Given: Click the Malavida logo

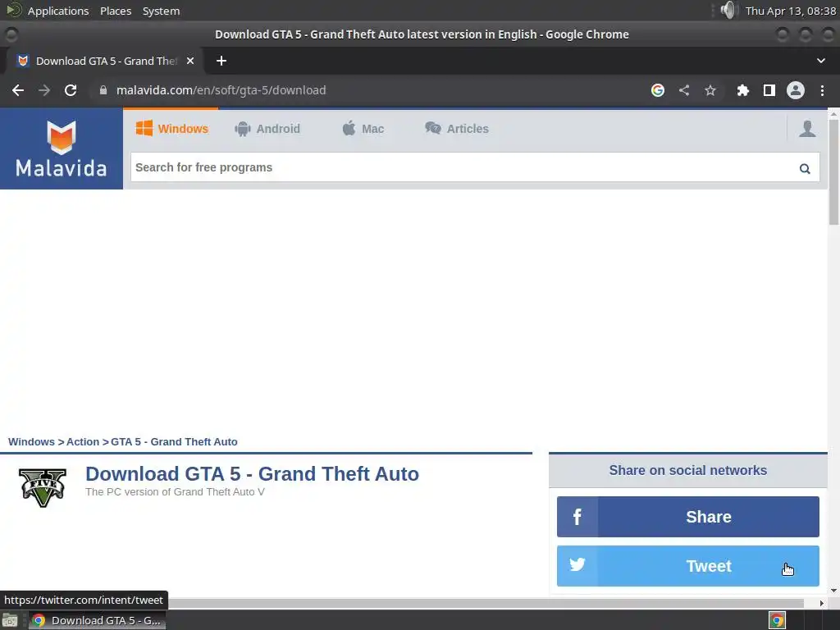Looking at the screenshot, I should (x=61, y=149).
